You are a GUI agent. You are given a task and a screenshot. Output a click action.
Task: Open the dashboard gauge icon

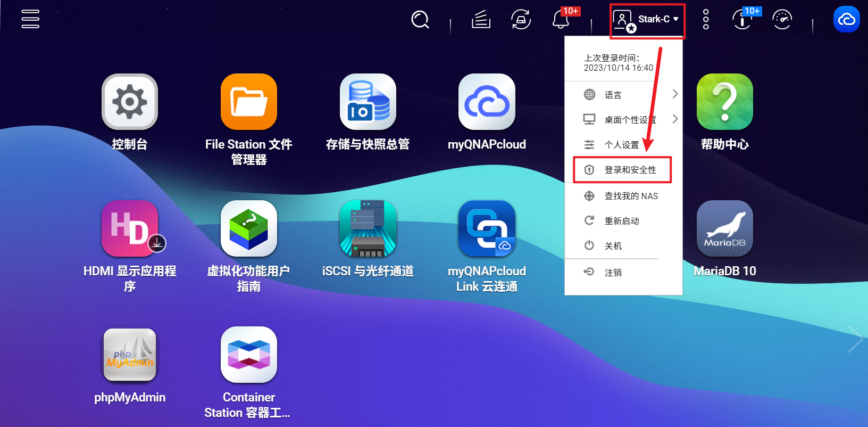[x=782, y=20]
